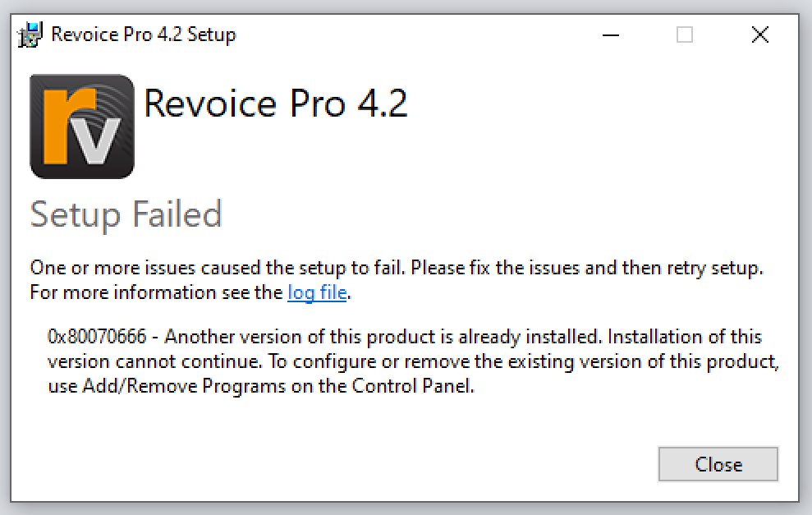This screenshot has height=515, width=812.
Task: Click the Revoice Pro rv logo
Action: (x=82, y=126)
